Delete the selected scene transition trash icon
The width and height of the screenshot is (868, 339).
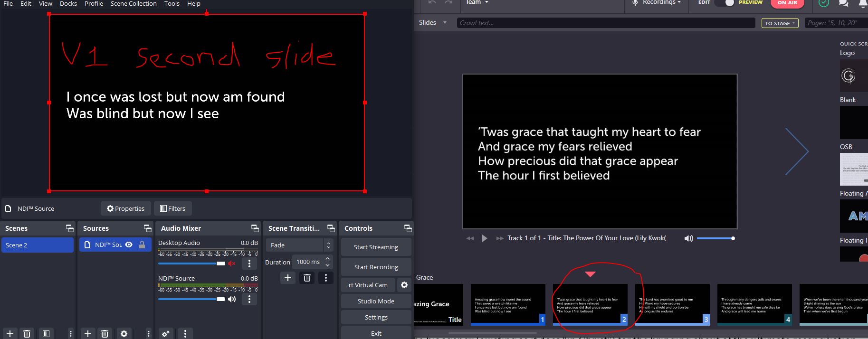point(307,278)
